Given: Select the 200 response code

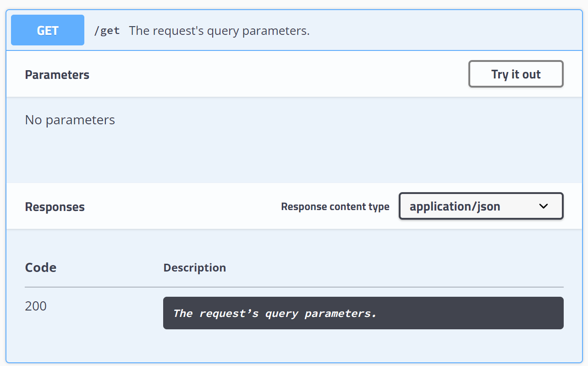Looking at the screenshot, I should 36,306.
